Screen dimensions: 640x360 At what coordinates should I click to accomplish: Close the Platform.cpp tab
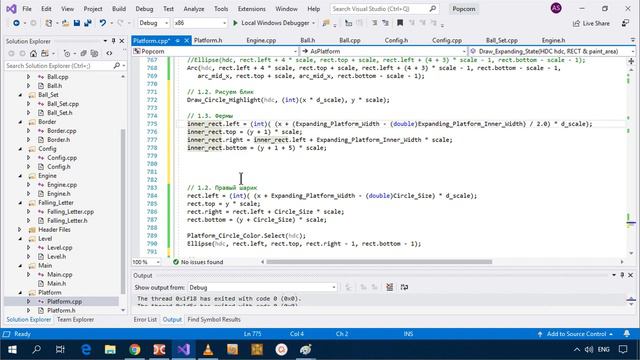pyautogui.click(x=187, y=40)
